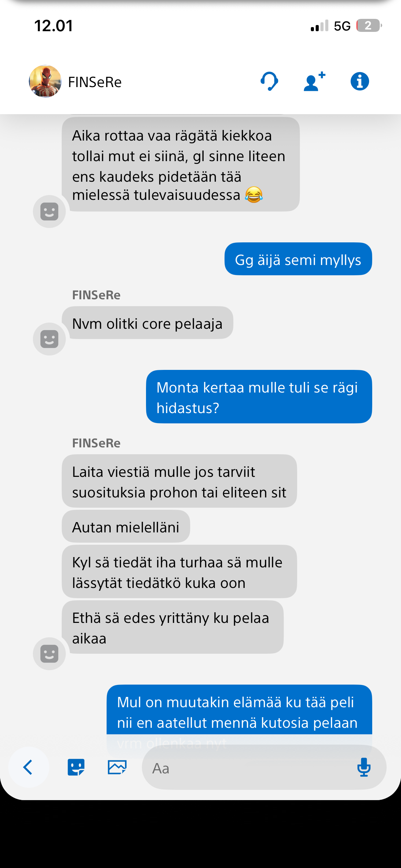Screen dimensions: 401x868
Task: Tap smiley avatar beside 'Ethä sä edes yrittäny' message
Action: coord(49,654)
